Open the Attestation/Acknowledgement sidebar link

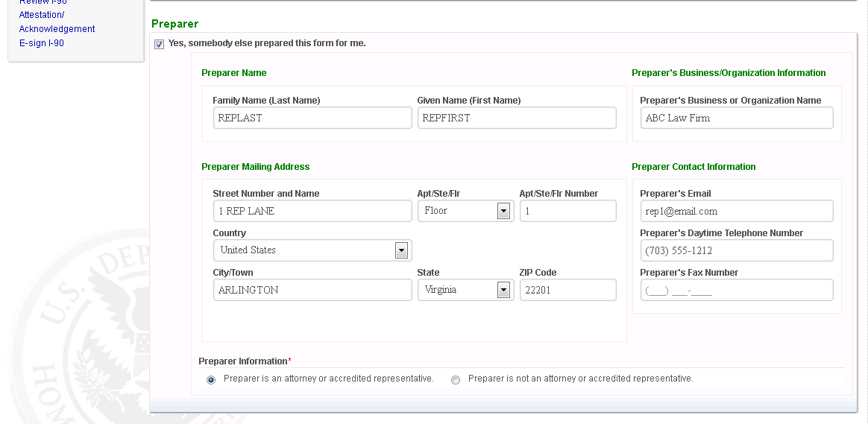click(57, 22)
